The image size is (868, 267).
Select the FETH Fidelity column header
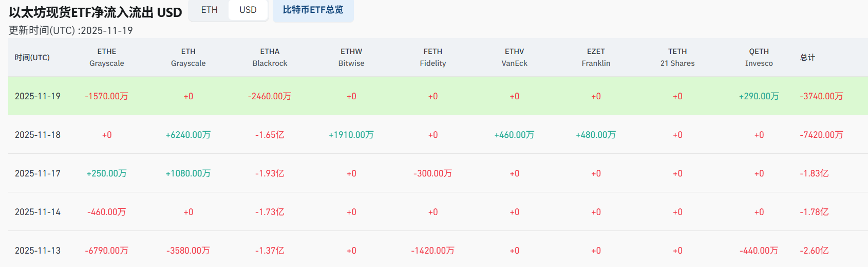point(433,57)
